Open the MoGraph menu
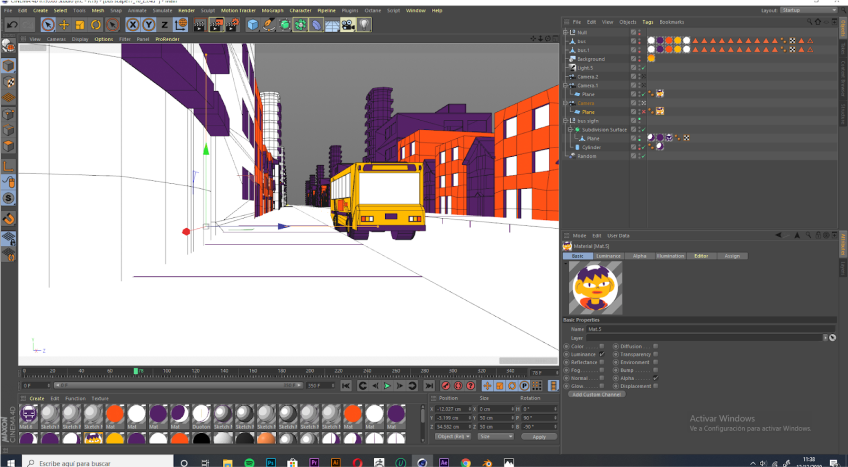848x467 pixels. (272, 10)
